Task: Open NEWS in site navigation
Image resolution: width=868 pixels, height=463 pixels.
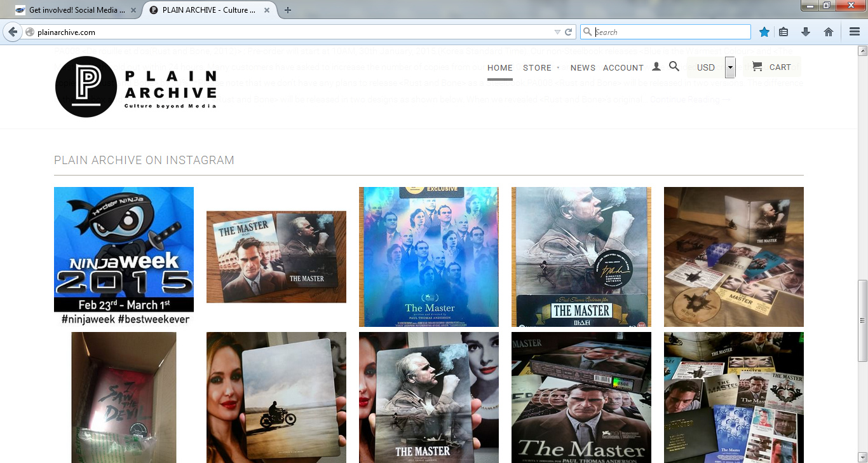Action: (583, 67)
